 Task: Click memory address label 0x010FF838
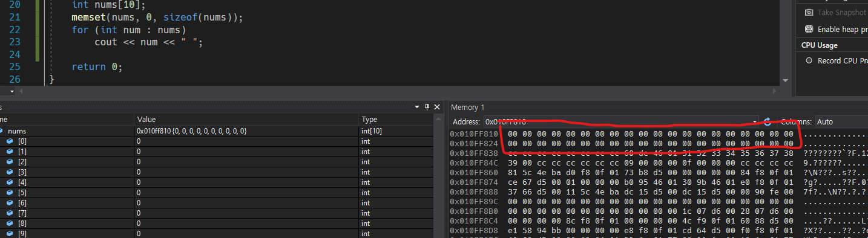(x=473, y=153)
